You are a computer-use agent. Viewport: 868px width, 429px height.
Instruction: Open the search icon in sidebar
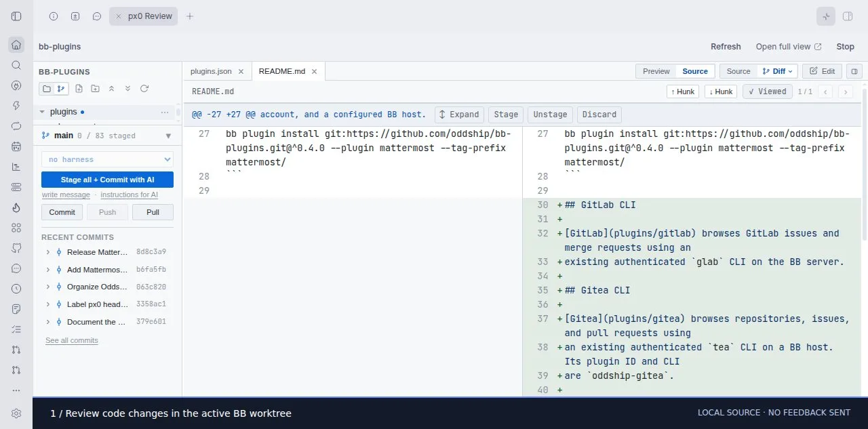pos(16,65)
